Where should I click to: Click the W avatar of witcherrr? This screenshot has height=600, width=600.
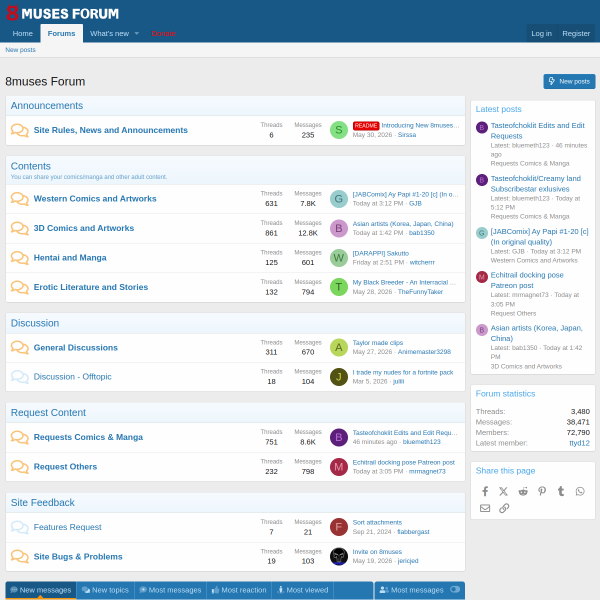point(339,258)
